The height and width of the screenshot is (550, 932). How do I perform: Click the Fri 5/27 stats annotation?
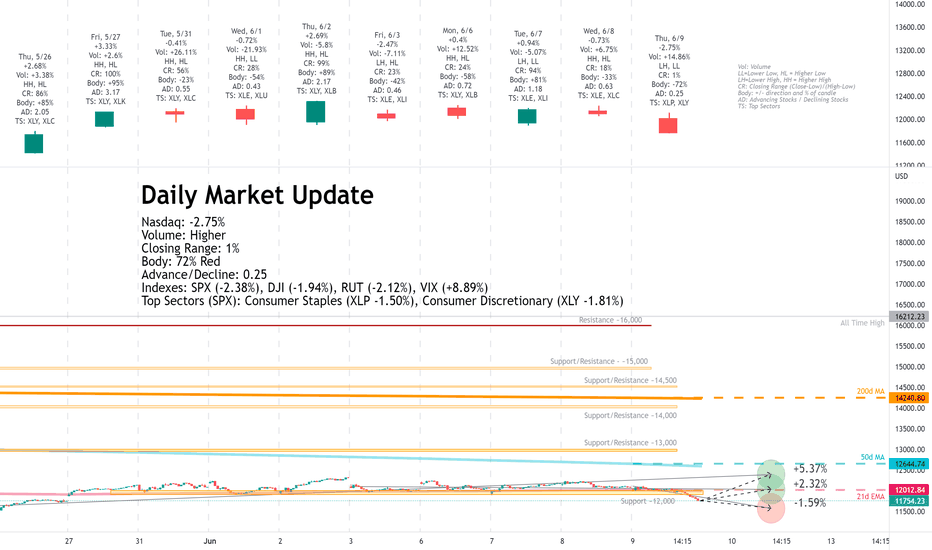coord(105,69)
